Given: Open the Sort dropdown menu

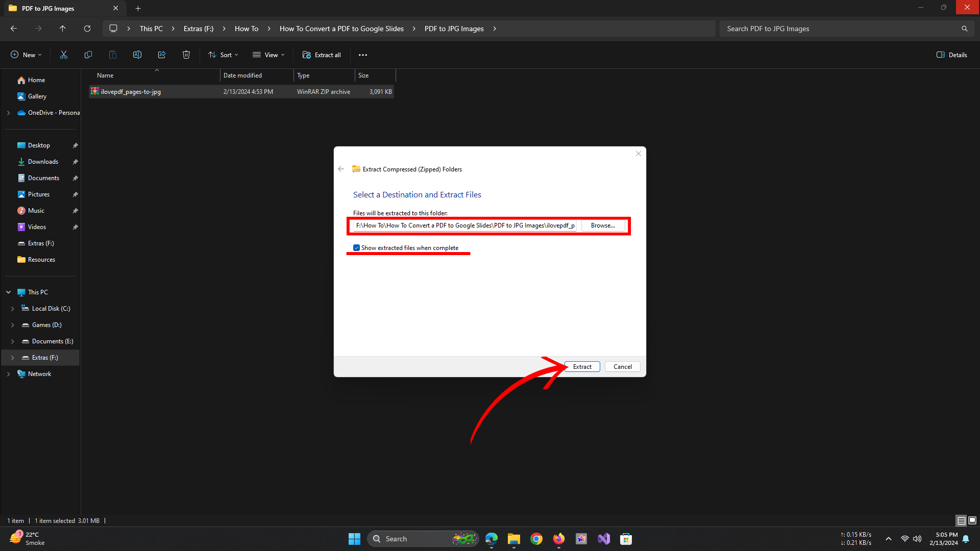Looking at the screenshot, I should (x=223, y=55).
